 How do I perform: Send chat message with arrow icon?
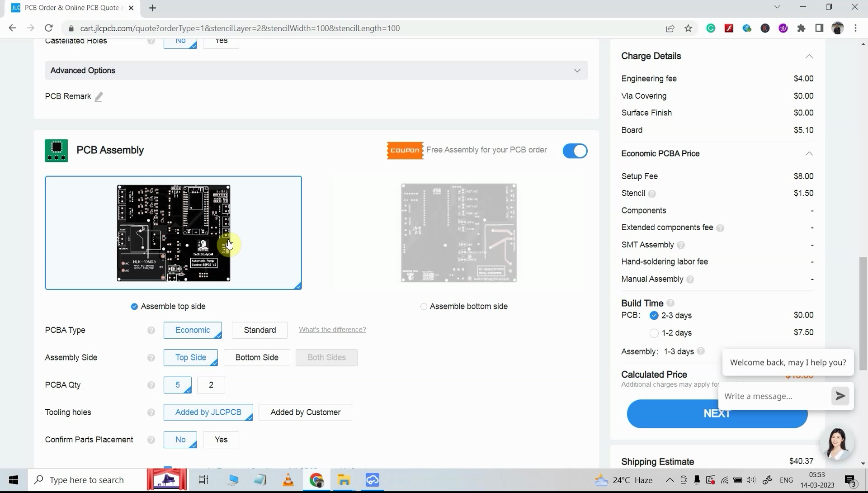tap(840, 396)
